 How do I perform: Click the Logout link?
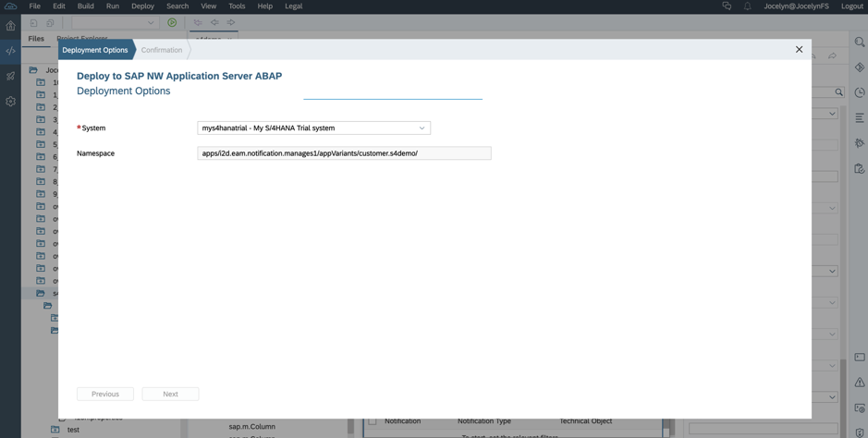(852, 6)
